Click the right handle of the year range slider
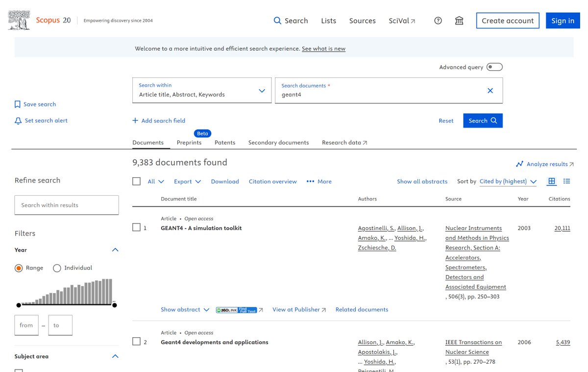588x372 pixels. coord(114,305)
